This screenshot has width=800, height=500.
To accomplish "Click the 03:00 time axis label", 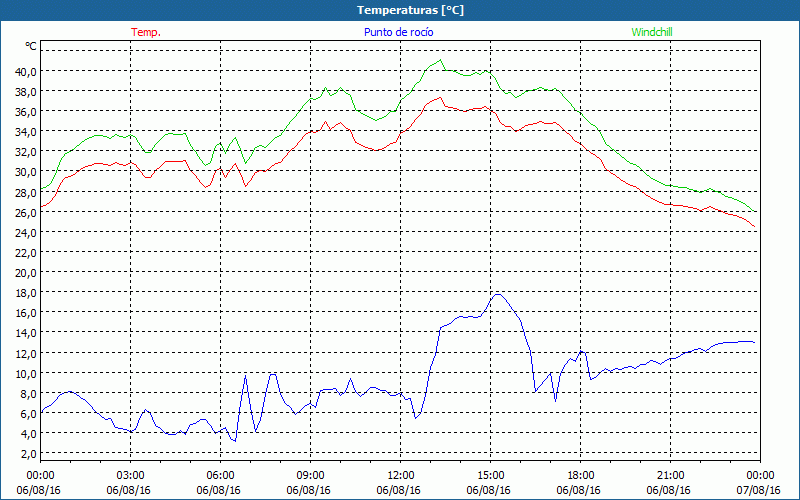I will (x=131, y=476).
